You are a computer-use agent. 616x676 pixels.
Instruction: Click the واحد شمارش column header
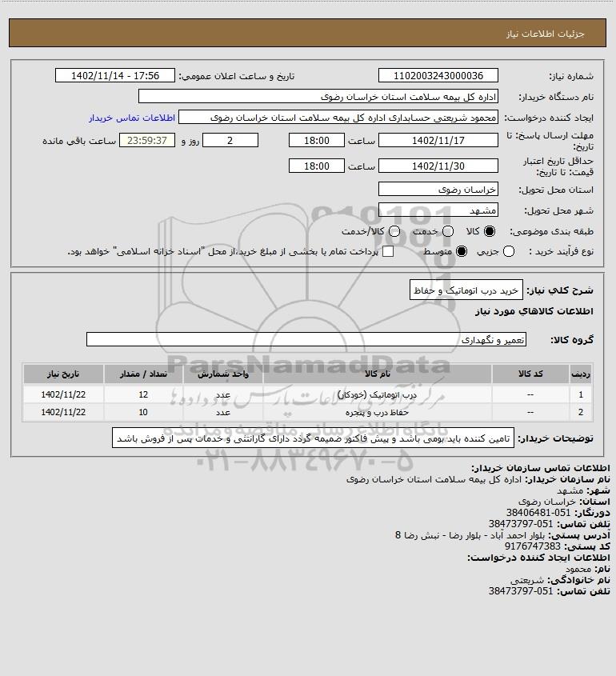tap(223, 374)
